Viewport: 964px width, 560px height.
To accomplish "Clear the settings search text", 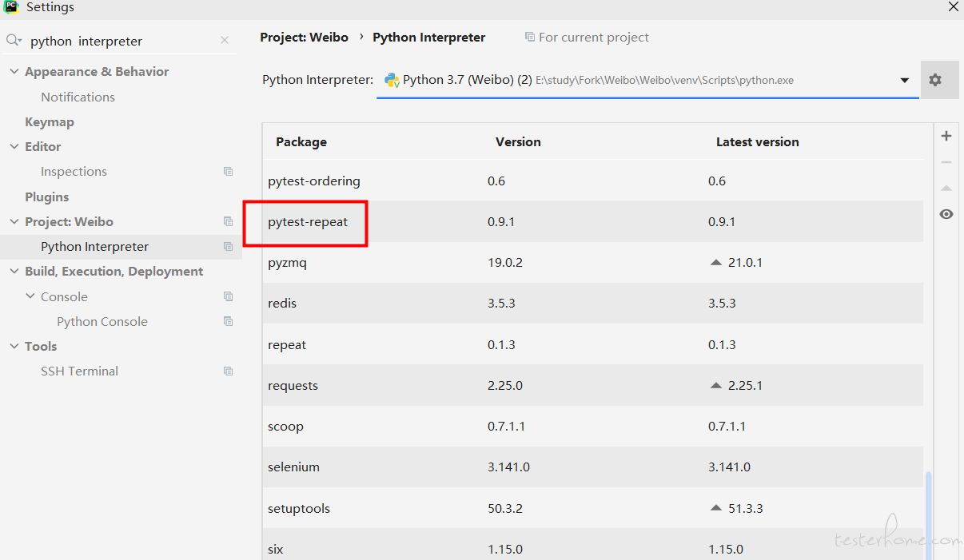I will tap(225, 41).
